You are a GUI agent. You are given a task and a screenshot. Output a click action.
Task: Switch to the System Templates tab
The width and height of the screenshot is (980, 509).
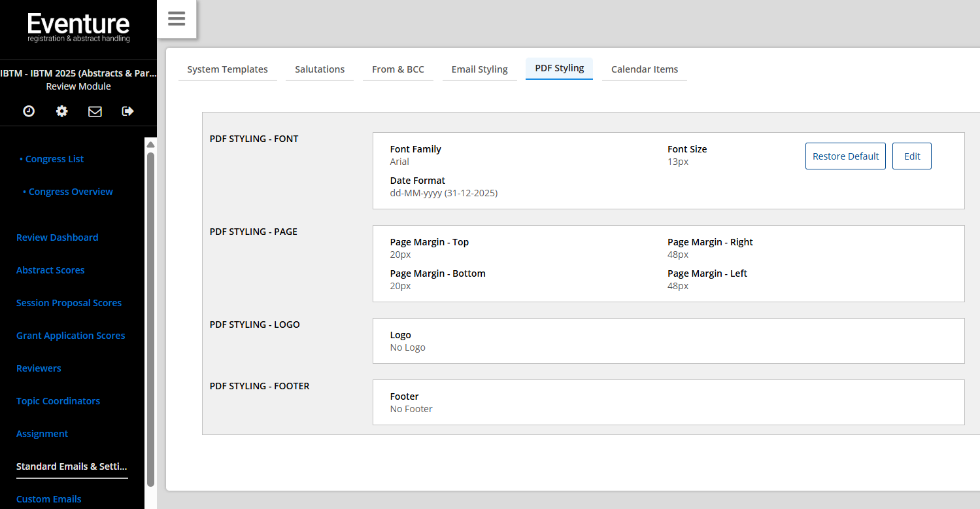[228, 69]
